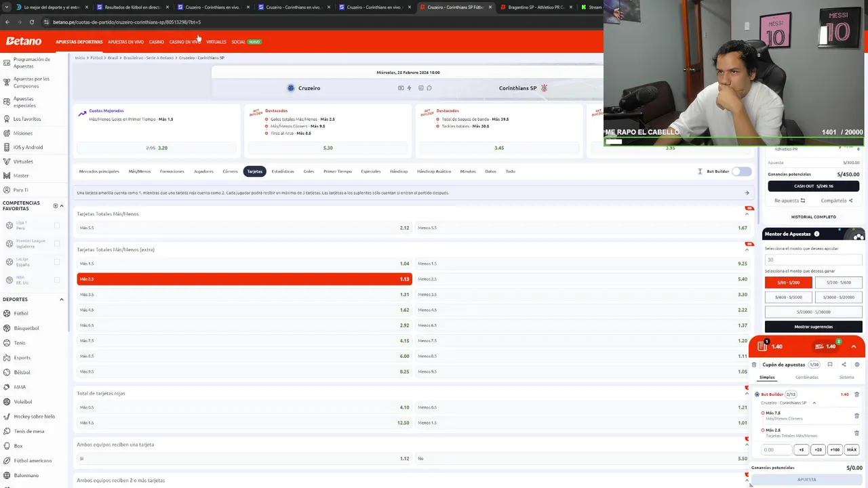
Task: Collapse Tarjetas Totales Más/Menos (extra) market
Action: click(747, 249)
